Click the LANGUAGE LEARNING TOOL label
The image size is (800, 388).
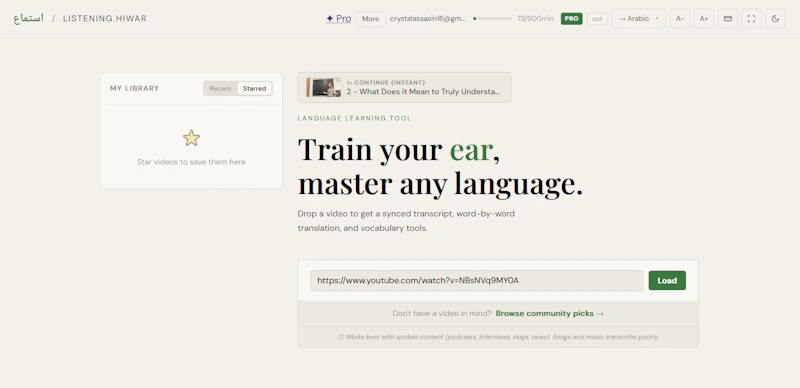tap(354, 118)
